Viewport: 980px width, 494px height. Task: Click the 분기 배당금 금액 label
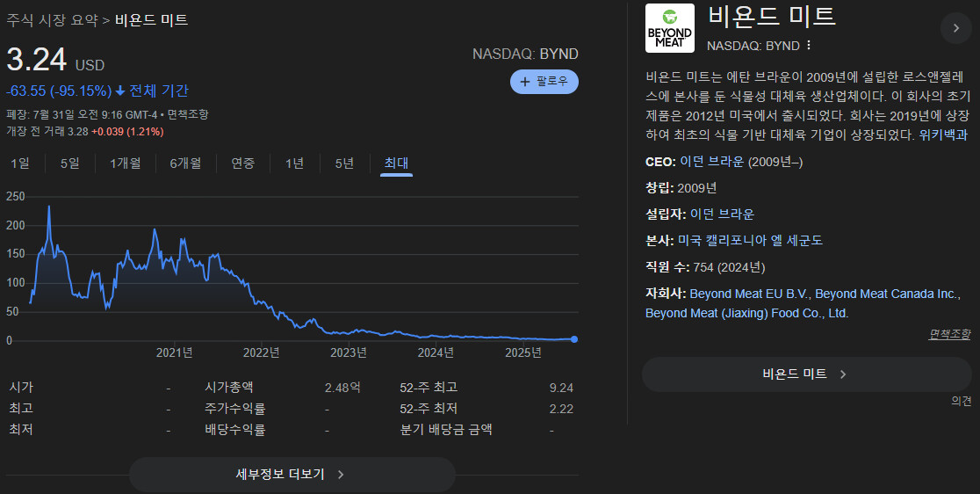[x=445, y=430]
